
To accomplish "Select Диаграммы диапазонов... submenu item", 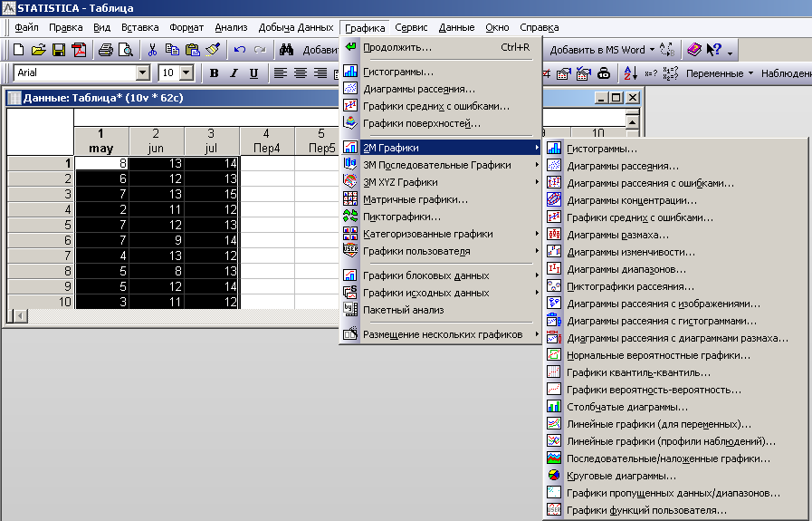I will click(x=675, y=269).
